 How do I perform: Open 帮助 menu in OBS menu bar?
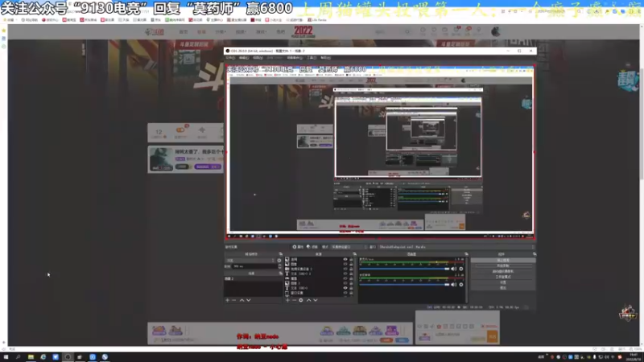tap(325, 58)
